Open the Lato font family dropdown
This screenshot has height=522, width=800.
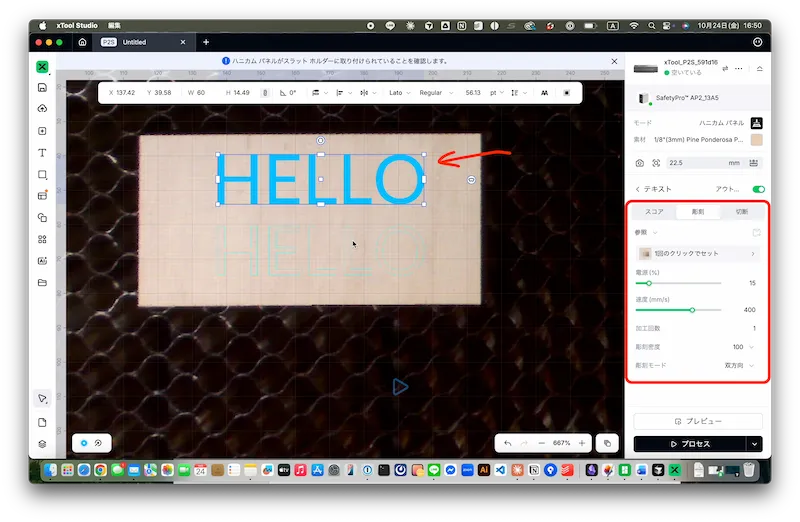coord(401,93)
